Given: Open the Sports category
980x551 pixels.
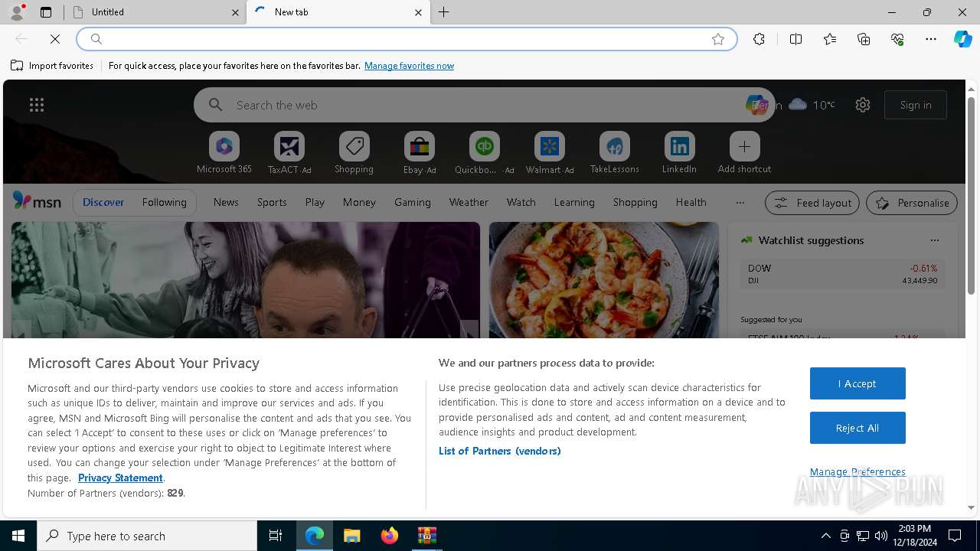Looking at the screenshot, I should click(x=272, y=202).
